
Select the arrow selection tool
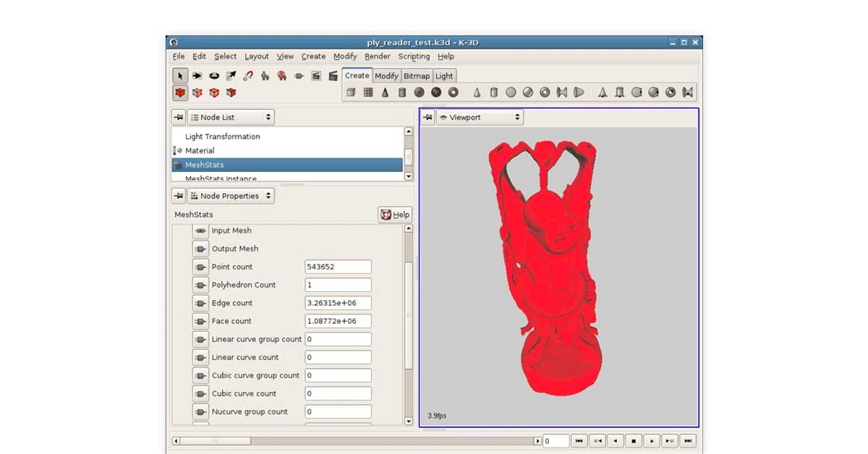tap(179, 75)
